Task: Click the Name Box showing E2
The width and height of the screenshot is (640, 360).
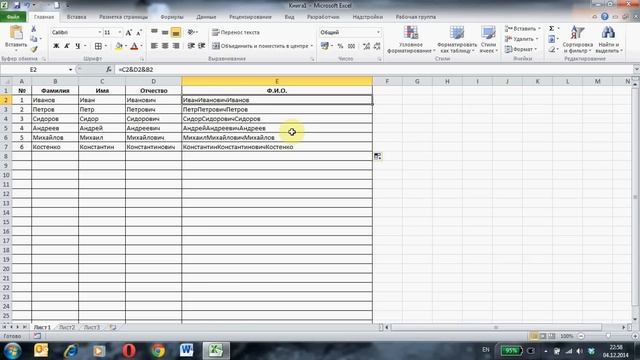Action: (x=33, y=70)
